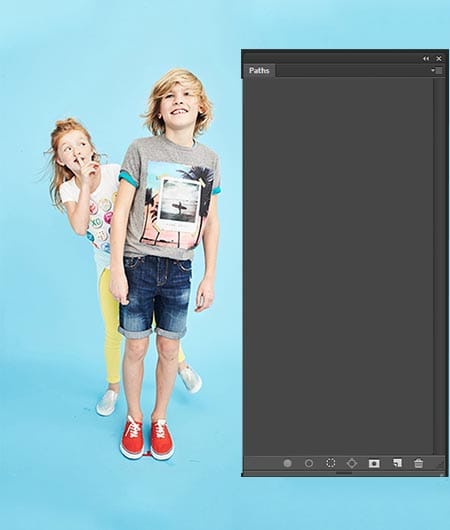
Task: Load path as a selection
Action: click(330, 463)
